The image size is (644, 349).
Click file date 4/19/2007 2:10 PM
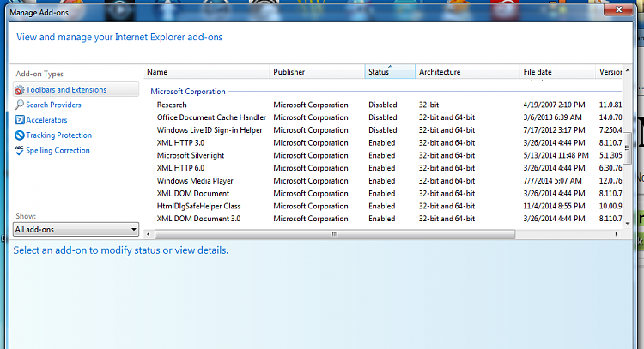554,105
